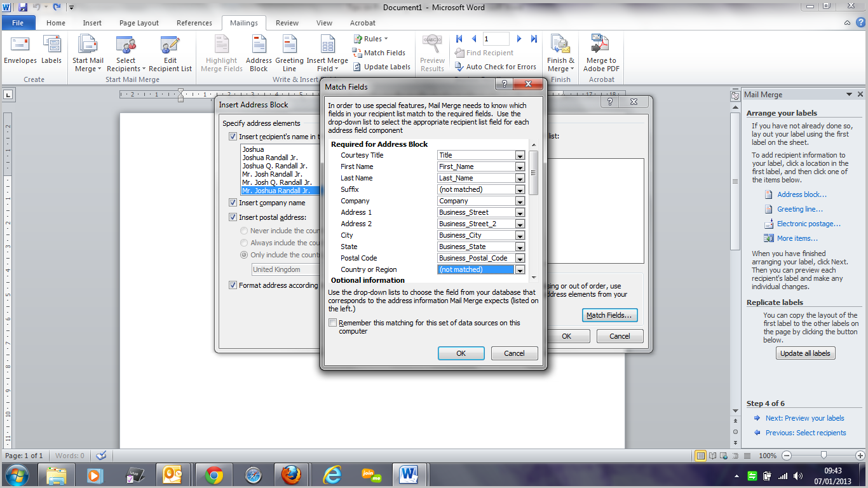Click zoom in plus button
The width and height of the screenshot is (868, 488).
tap(860, 456)
